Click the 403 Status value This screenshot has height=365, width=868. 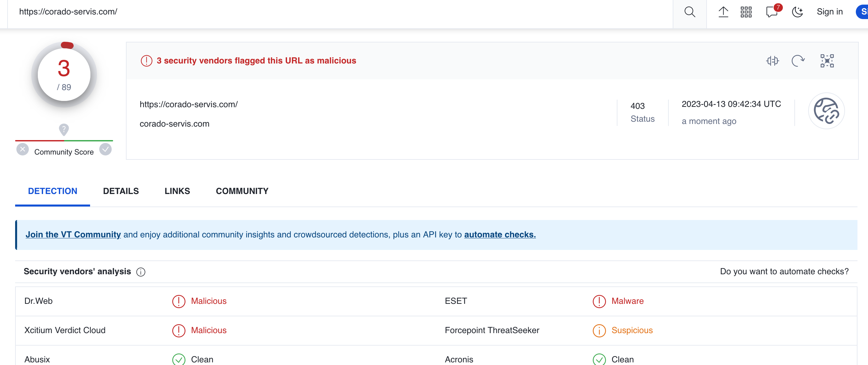(638, 106)
